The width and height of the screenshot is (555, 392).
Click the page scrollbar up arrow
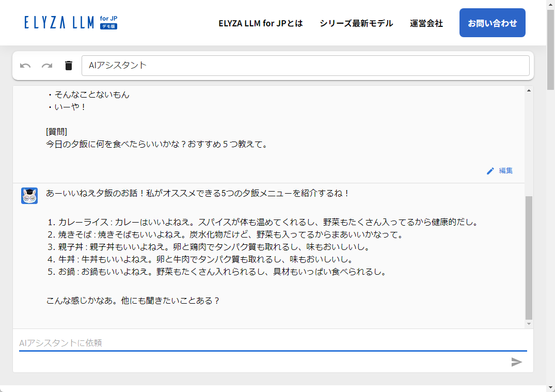[551, 4]
